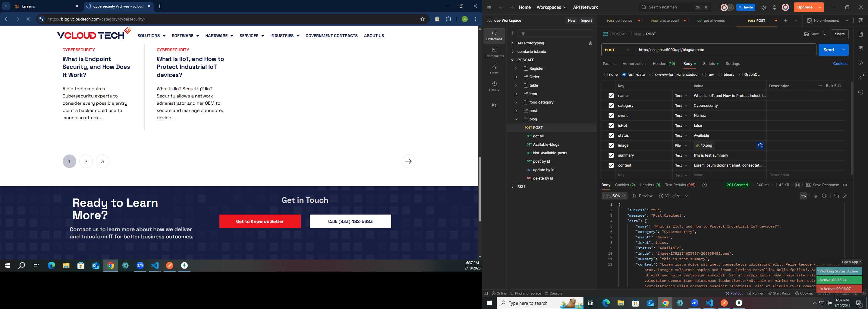Viewport: 868px width, 309px height.
Task: Expand the food category folder
Action: click(x=516, y=102)
